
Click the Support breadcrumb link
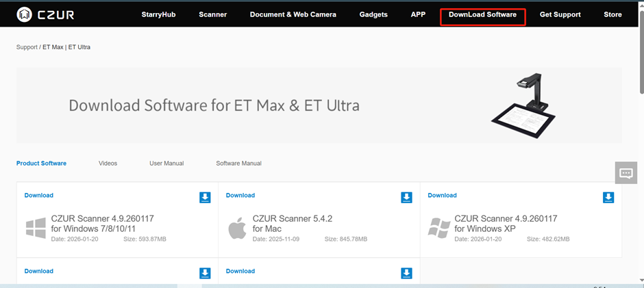point(27,47)
